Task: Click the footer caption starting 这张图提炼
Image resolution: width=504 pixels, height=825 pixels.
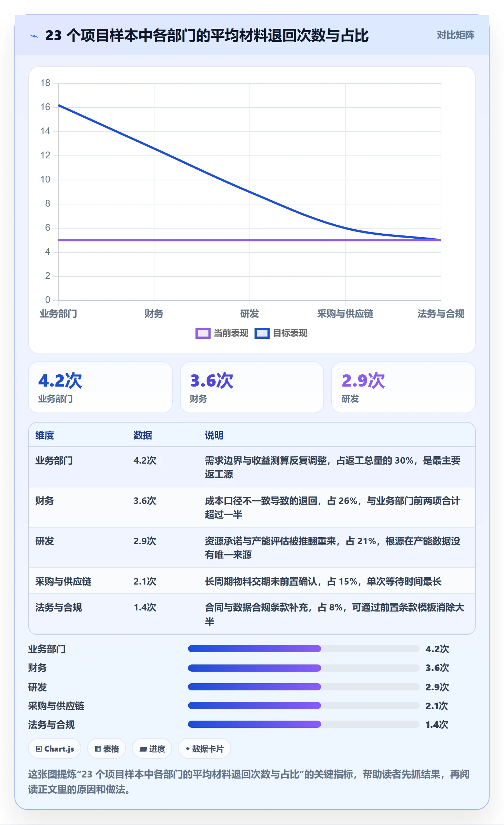Action: pos(249,782)
